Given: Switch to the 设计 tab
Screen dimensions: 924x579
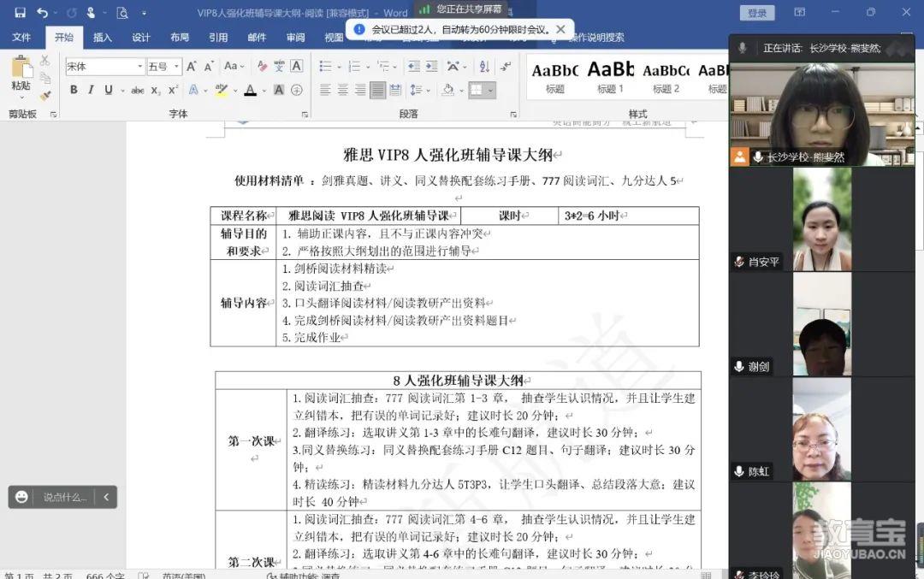Looking at the screenshot, I should coord(141,37).
